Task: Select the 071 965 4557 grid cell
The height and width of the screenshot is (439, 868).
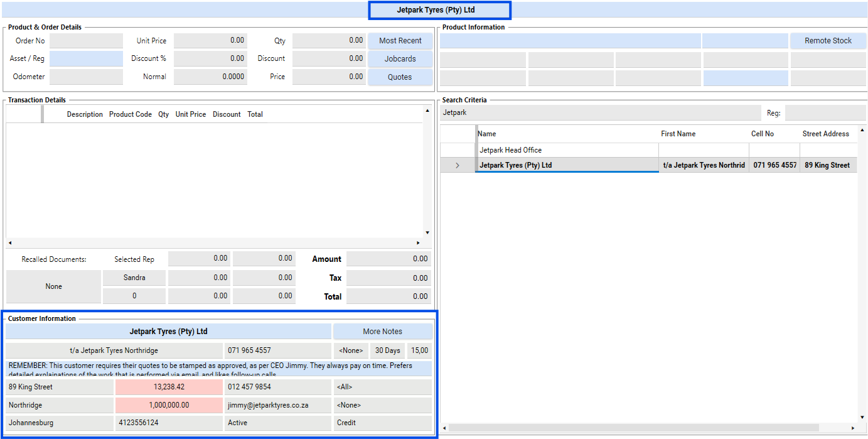Action: pyautogui.click(x=774, y=165)
